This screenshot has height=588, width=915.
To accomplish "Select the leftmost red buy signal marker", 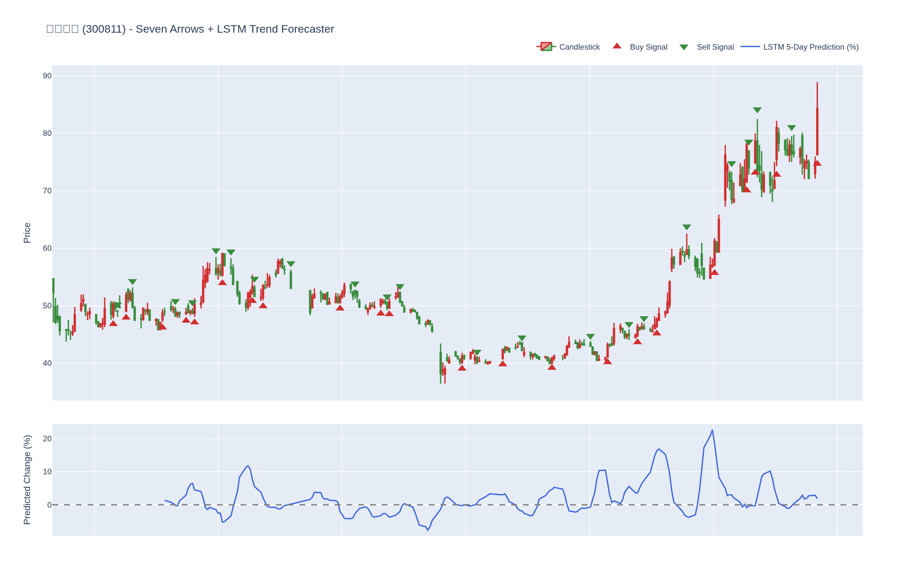I will coord(113,323).
